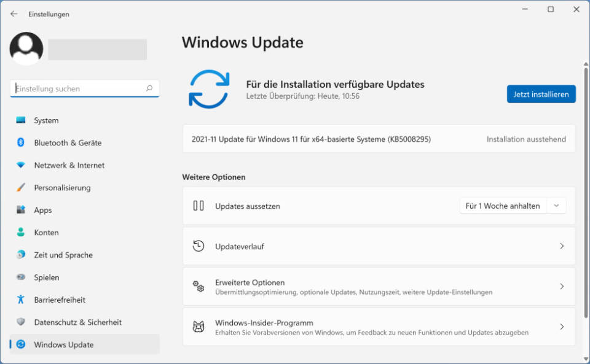Open Netzwerk & Internet via Wi-Fi icon
This screenshot has width=590, height=364.
coord(21,165)
